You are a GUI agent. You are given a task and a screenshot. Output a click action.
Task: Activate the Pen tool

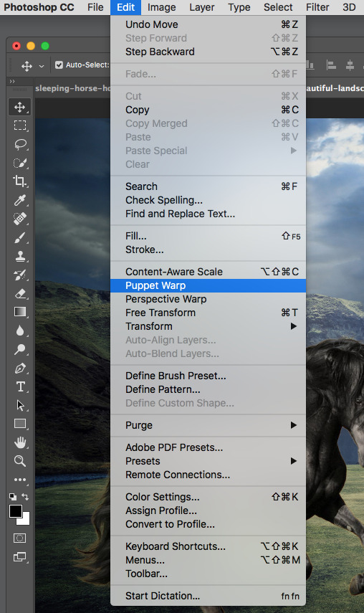tap(20, 369)
